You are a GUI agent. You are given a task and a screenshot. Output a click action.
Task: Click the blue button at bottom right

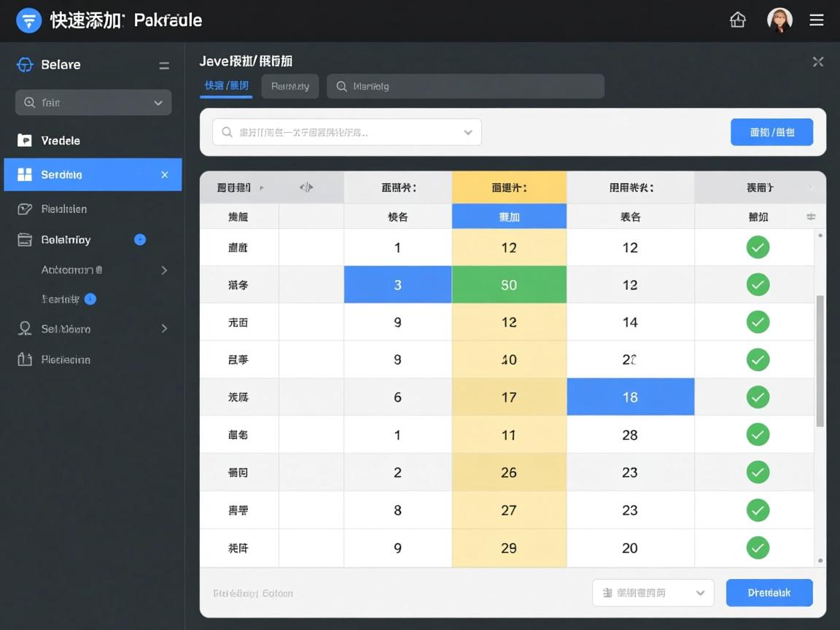point(769,593)
